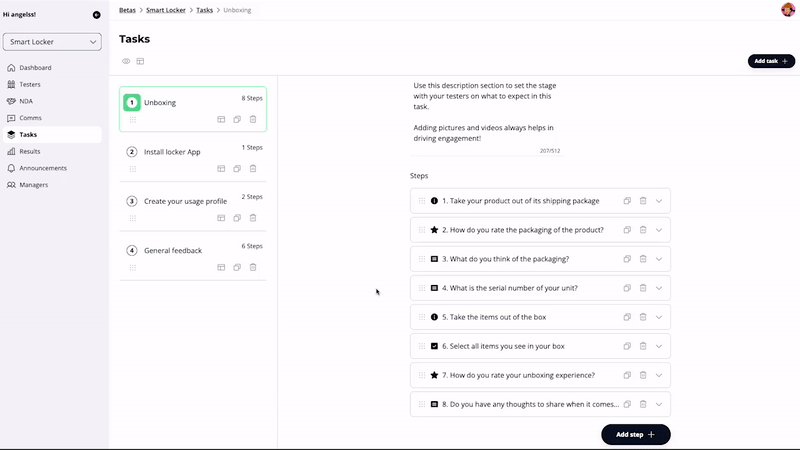Delete step 6 Select all items
The image size is (800, 450).
(643, 346)
